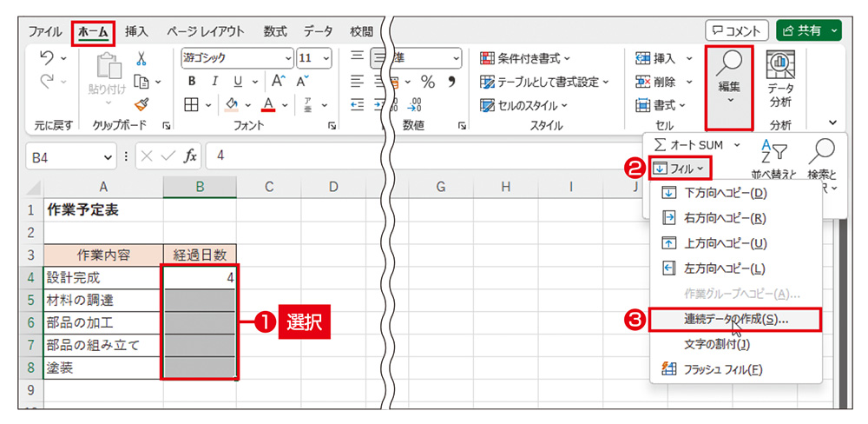Click the データ分析 data analysis icon

click(x=780, y=79)
